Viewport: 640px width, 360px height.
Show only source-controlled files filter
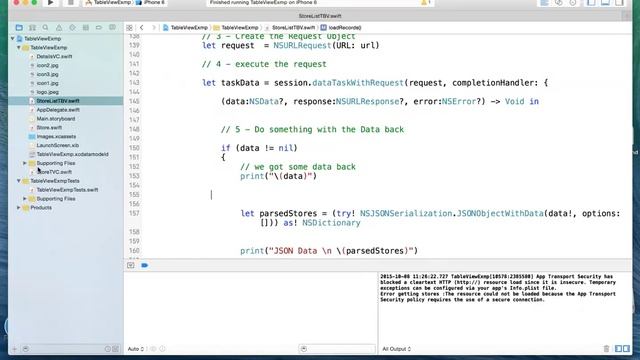(x=116, y=349)
